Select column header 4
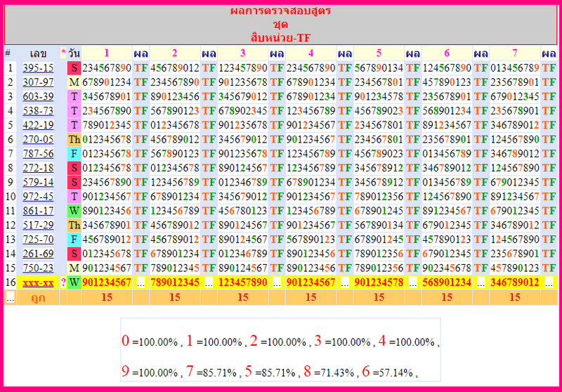The image size is (562, 392). point(311,53)
